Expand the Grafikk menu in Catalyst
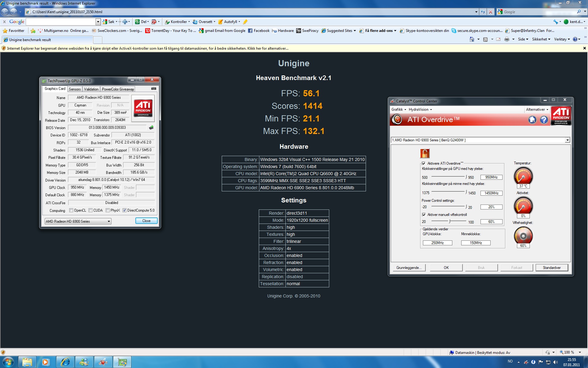 point(398,109)
